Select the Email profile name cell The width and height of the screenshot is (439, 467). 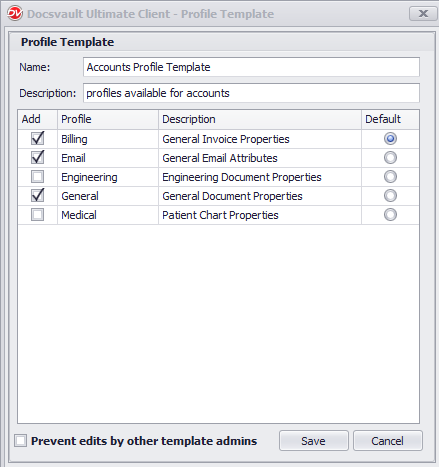coord(108,158)
